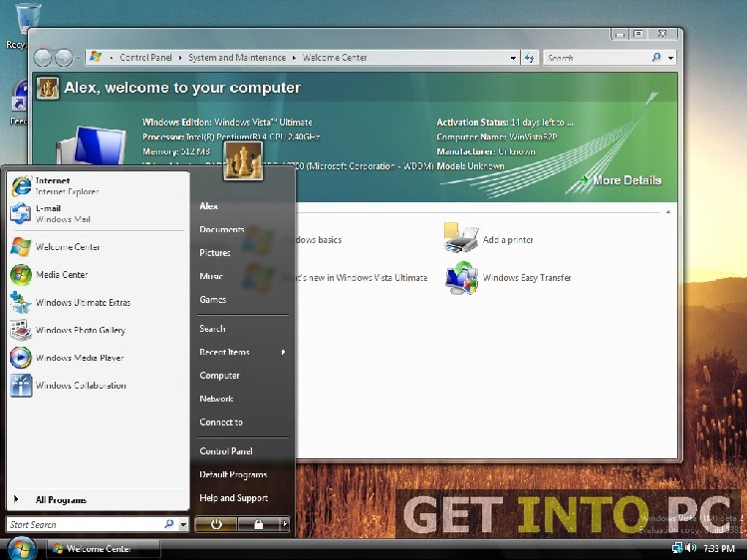This screenshot has width=747, height=560.
Task: Click the taskbar clock 7:33 PM
Action: tap(719, 549)
